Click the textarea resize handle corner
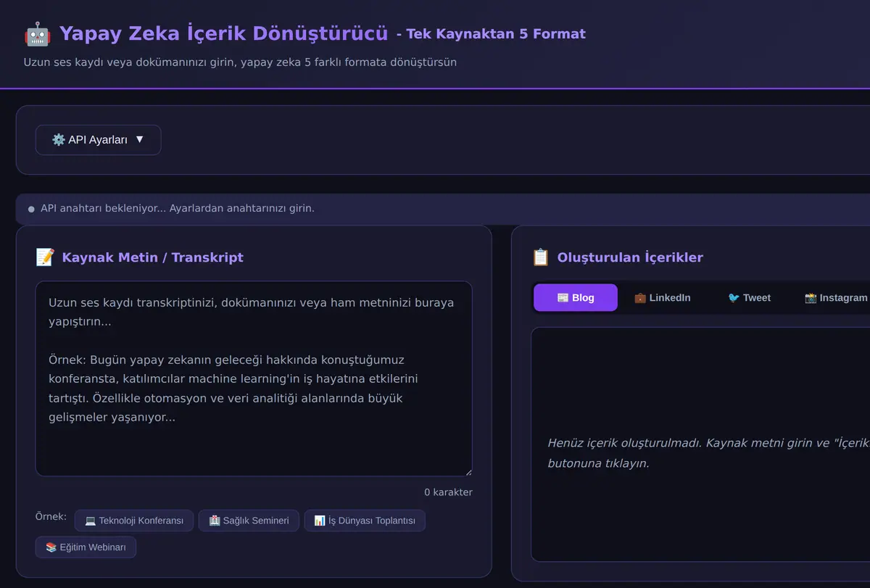Screen dimensions: 870x588 click(468, 472)
